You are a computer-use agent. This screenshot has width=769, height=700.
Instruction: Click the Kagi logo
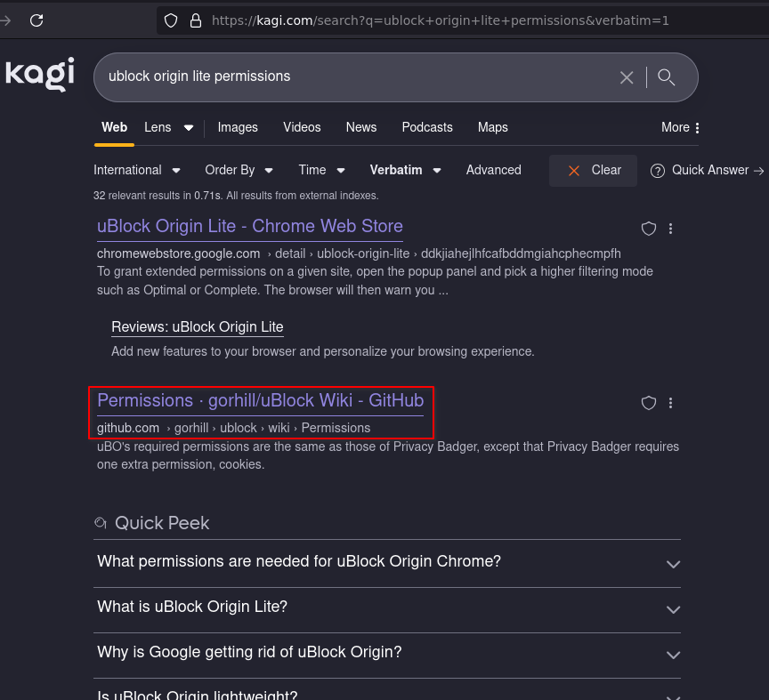(39, 75)
